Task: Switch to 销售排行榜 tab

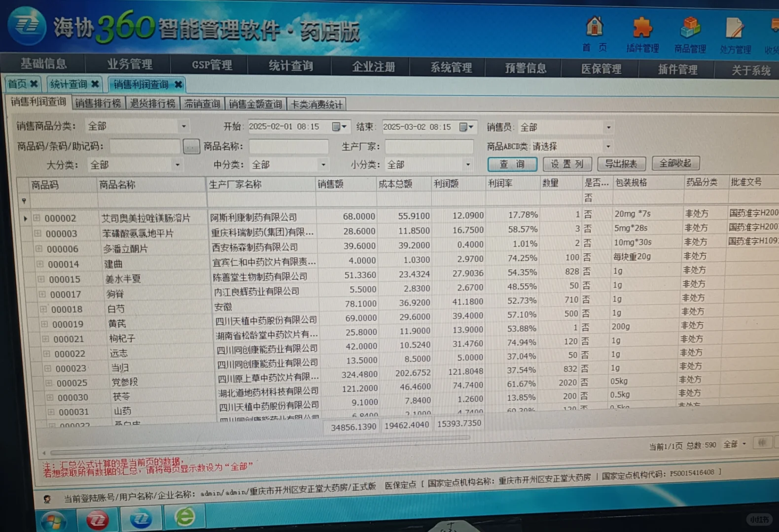Action: (x=98, y=103)
